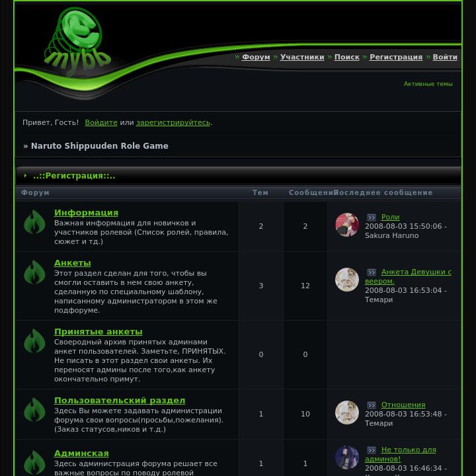The height and width of the screenshot is (476, 476).
Task: Click the зарегистрируйтесь link in greeting
Action: click(x=173, y=122)
